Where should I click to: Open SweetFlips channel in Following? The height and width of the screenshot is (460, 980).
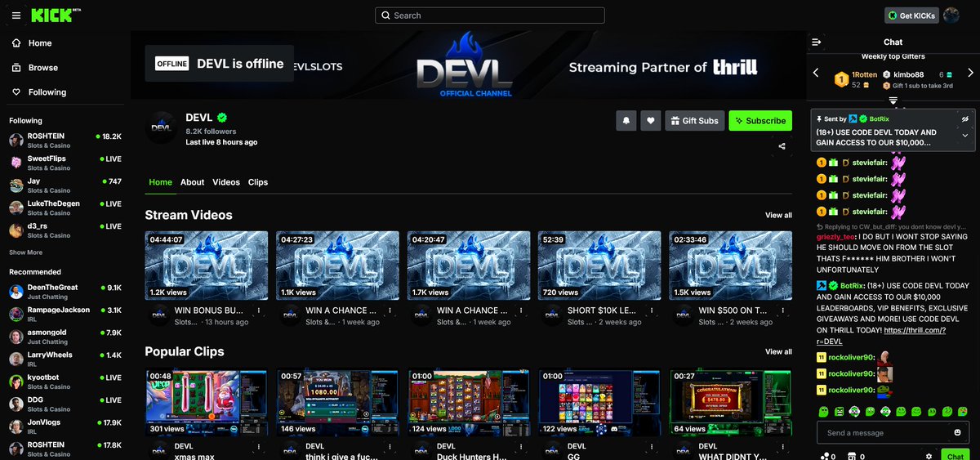65,163
